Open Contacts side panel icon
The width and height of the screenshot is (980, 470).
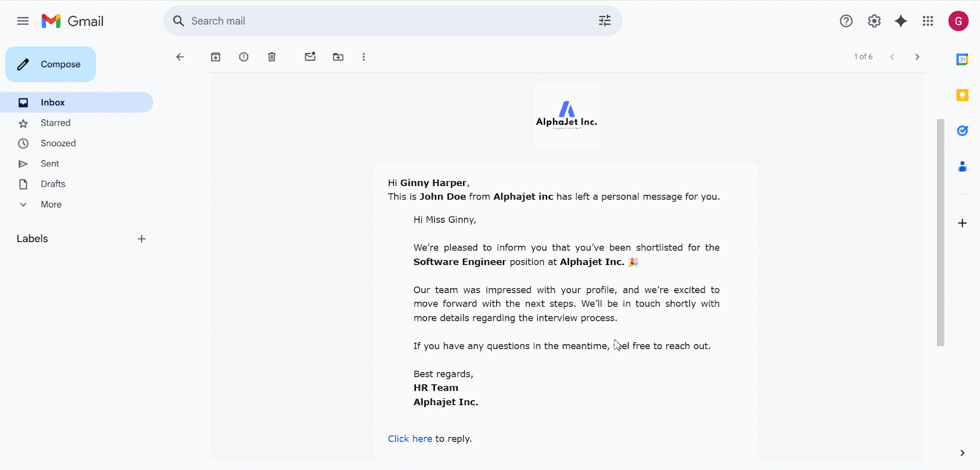click(962, 166)
